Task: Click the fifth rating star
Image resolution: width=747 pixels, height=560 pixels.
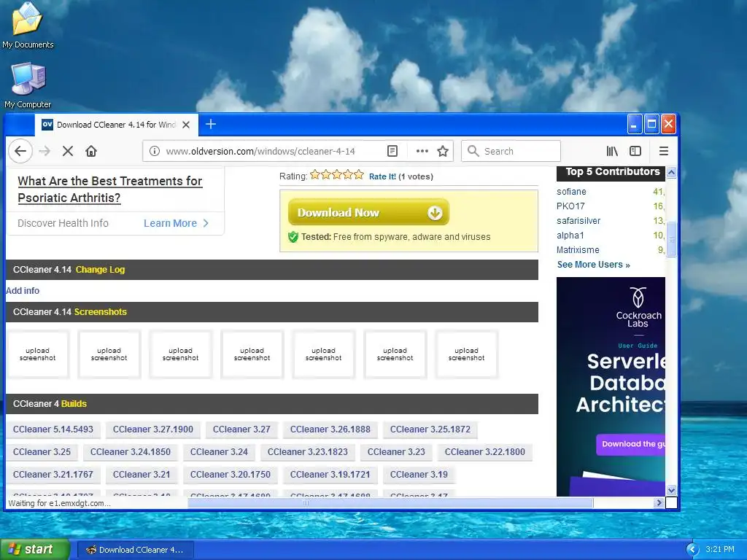Action: [359, 175]
